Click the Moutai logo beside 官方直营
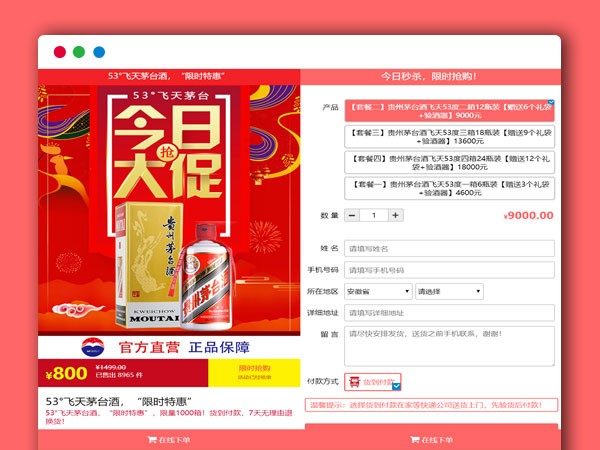 (x=95, y=347)
